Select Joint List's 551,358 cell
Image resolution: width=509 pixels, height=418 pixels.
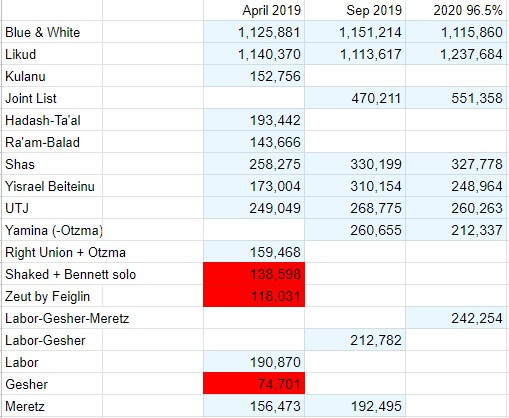click(457, 98)
